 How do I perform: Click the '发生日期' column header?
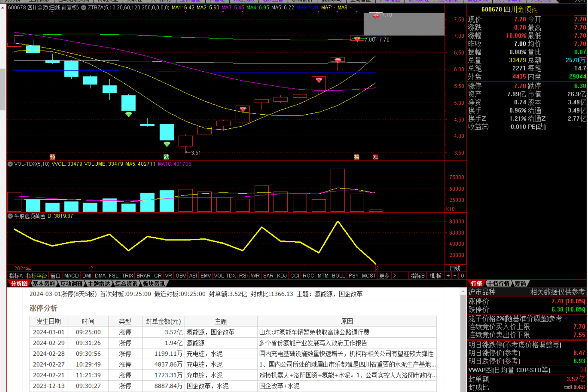pos(49,322)
